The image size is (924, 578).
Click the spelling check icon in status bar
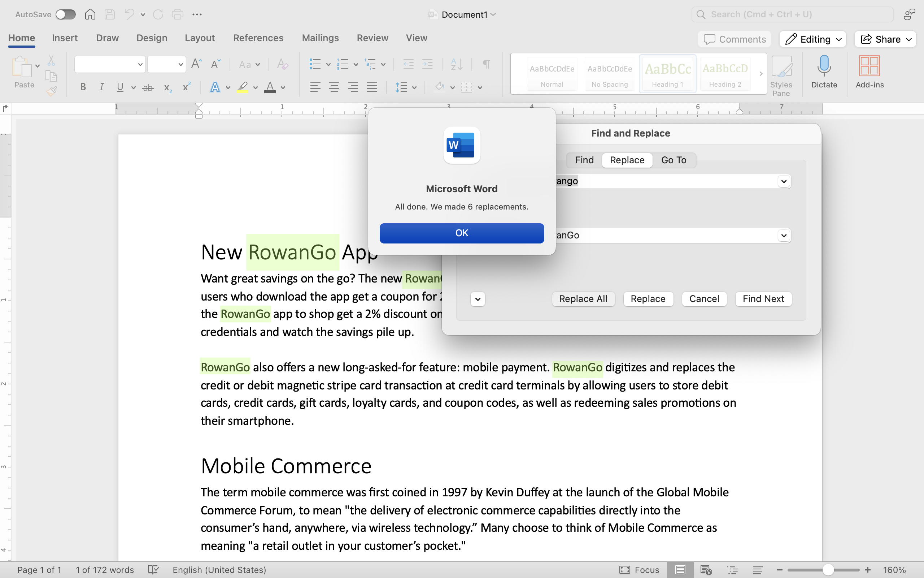click(153, 570)
